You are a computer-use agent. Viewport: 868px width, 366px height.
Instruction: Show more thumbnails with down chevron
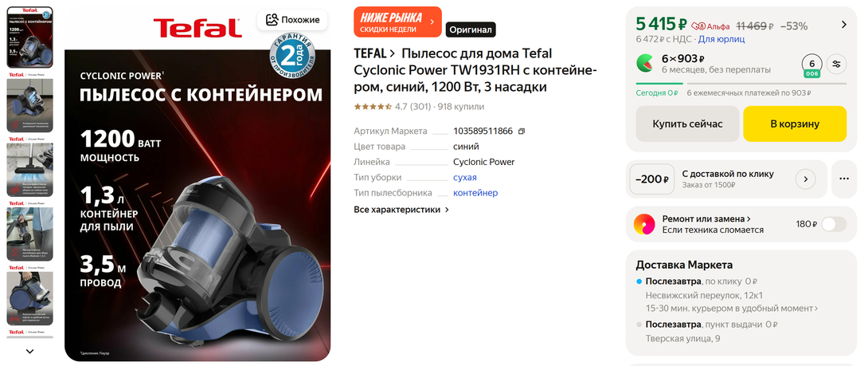tap(30, 351)
